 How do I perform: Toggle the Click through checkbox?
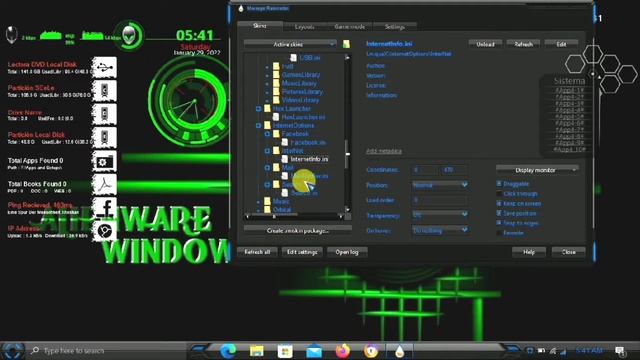tap(499, 193)
